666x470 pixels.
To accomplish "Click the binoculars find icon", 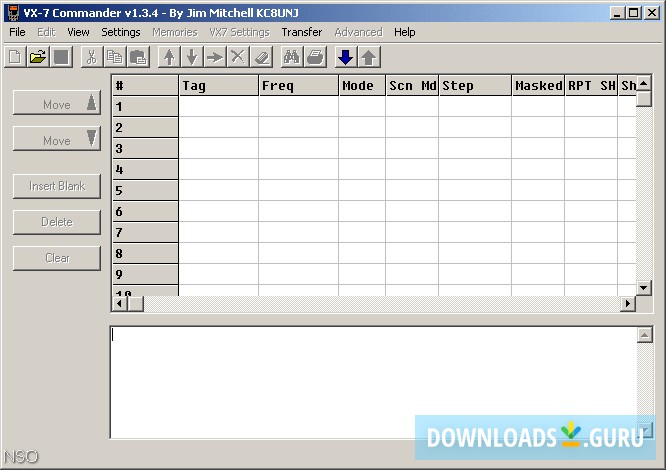I will point(292,57).
